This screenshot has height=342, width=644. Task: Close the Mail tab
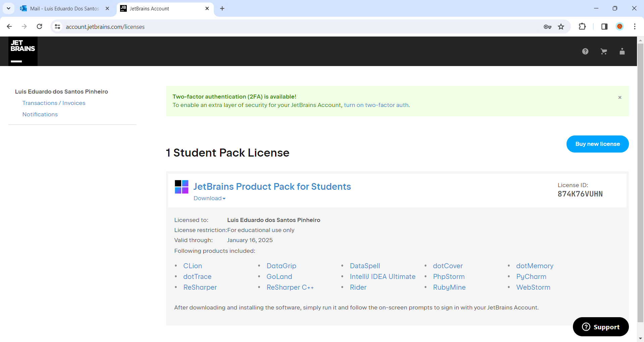107,8
